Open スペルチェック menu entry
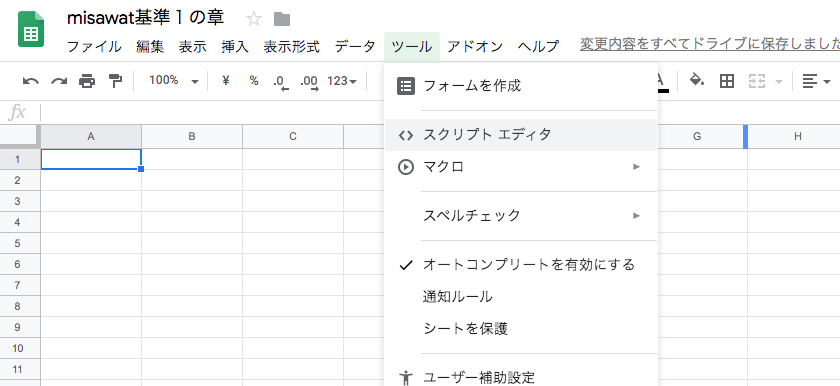Image resolution: width=840 pixels, height=386 pixels. click(x=521, y=216)
